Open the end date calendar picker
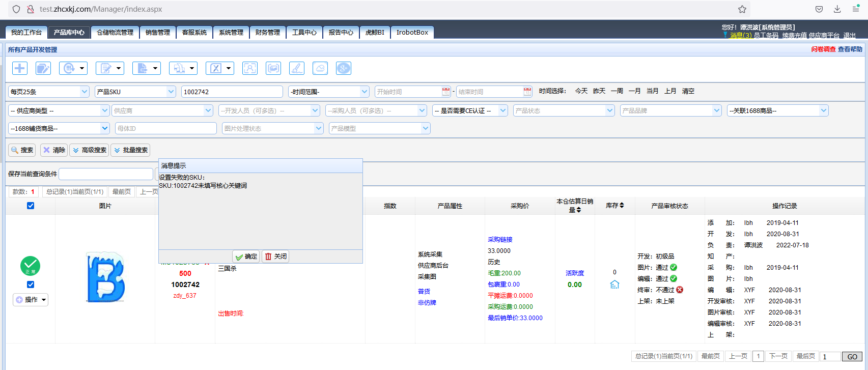 (x=527, y=92)
